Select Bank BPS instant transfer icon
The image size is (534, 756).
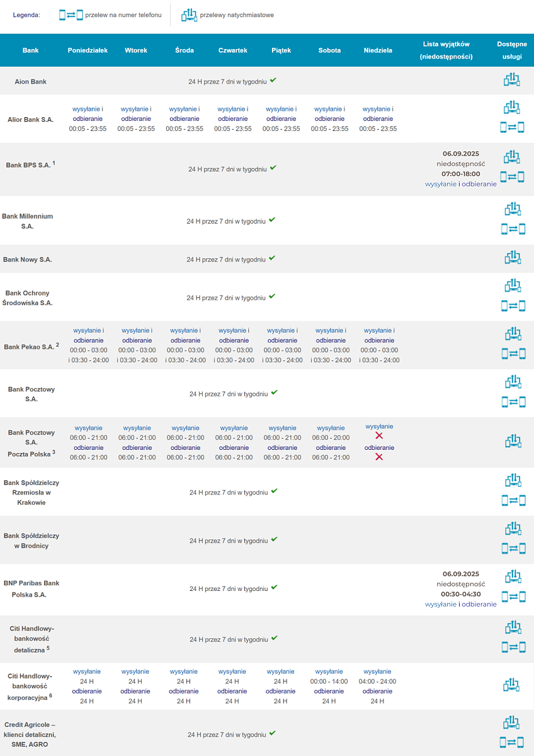513,157
